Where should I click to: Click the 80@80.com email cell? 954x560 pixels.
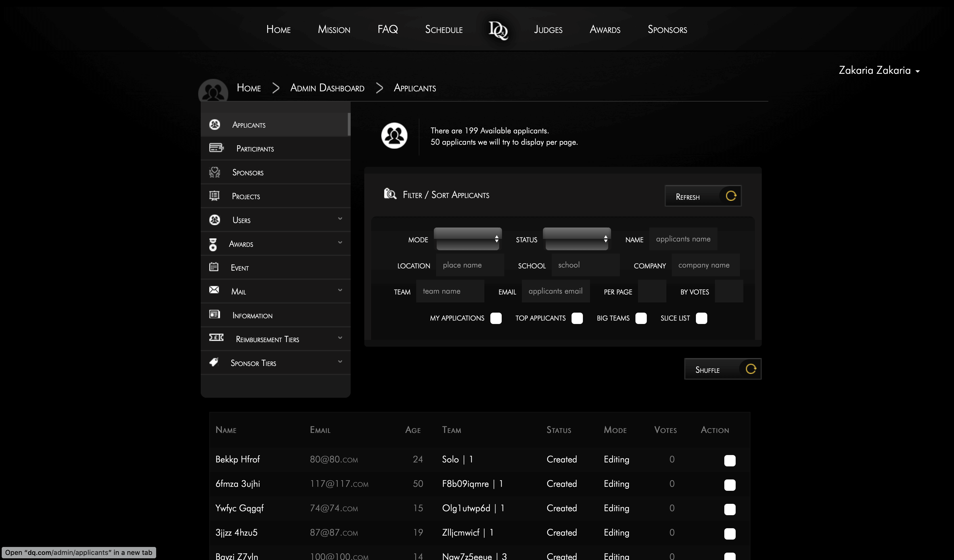[334, 459]
